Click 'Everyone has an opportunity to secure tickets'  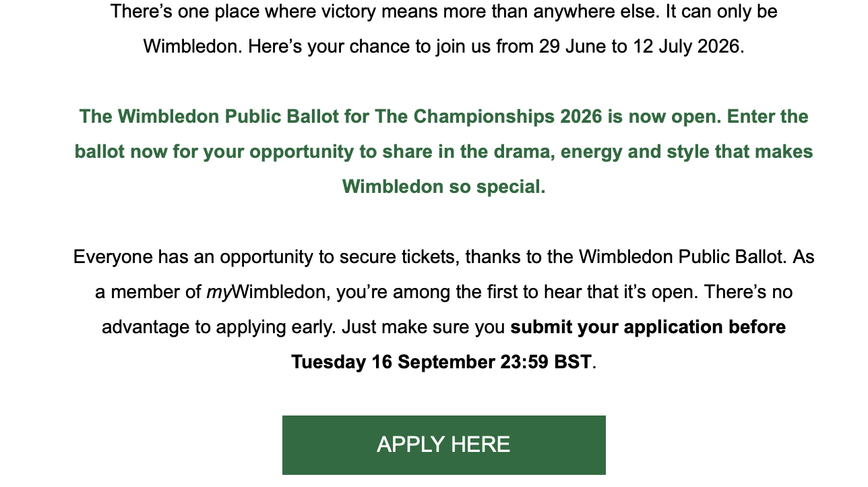[266, 258]
